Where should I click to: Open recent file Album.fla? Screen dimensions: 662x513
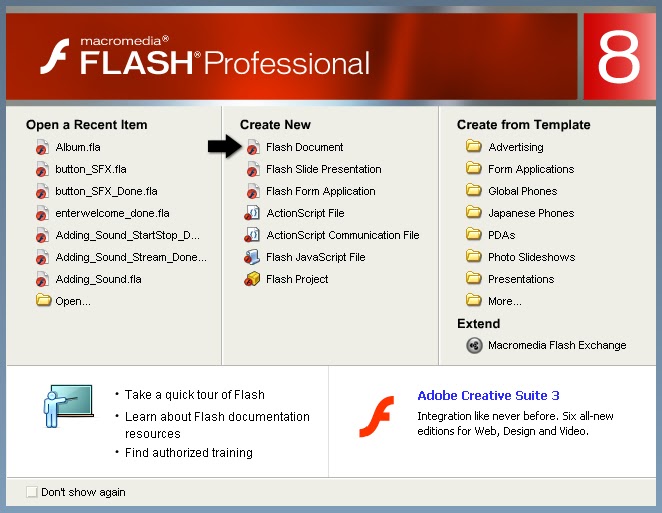pyautogui.click(x=78, y=147)
